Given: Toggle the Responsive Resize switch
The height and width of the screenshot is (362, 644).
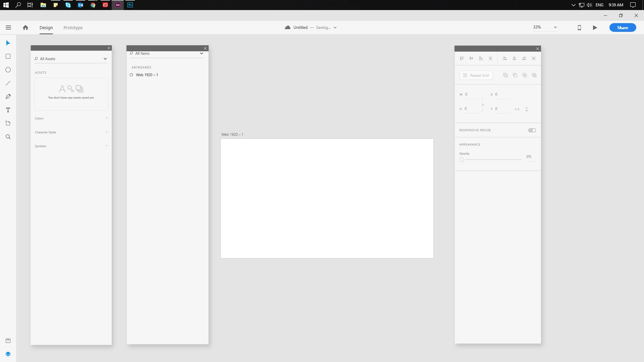Looking at the screenshot, I should tap(532, 130).
